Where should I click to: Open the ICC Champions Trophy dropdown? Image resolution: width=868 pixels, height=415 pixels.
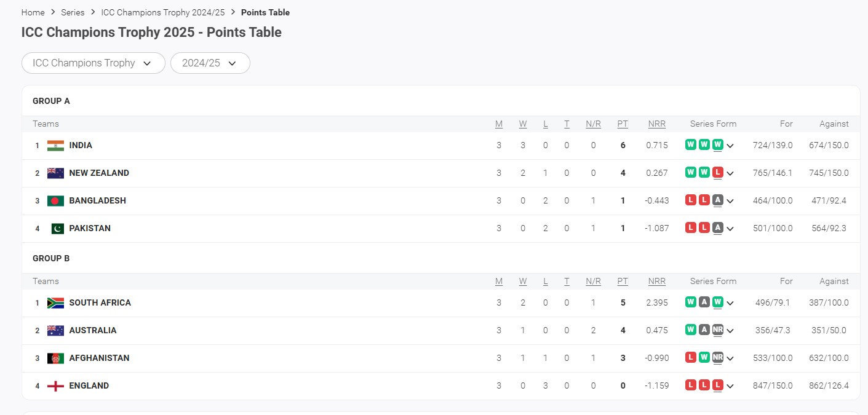tap(93, 63)
